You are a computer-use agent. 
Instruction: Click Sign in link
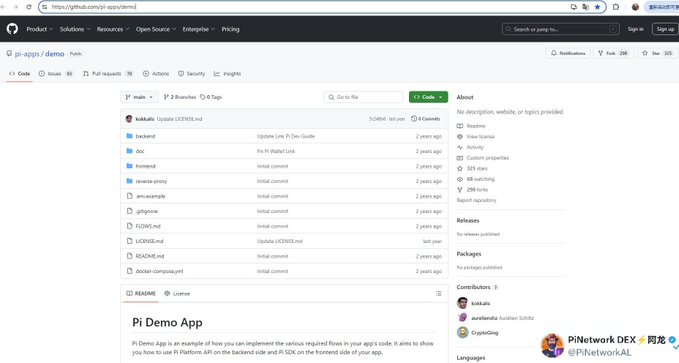pyautogui.click(x=635, y=29)
